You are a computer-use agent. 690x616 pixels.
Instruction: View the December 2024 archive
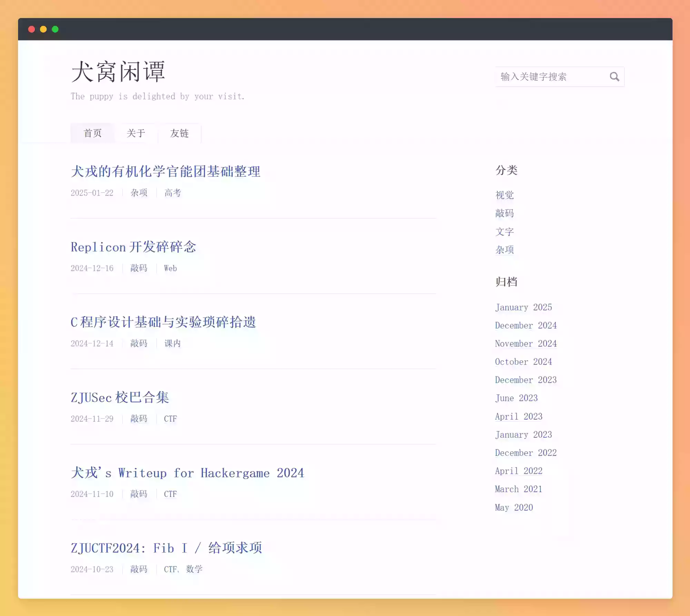coord(525,325)
